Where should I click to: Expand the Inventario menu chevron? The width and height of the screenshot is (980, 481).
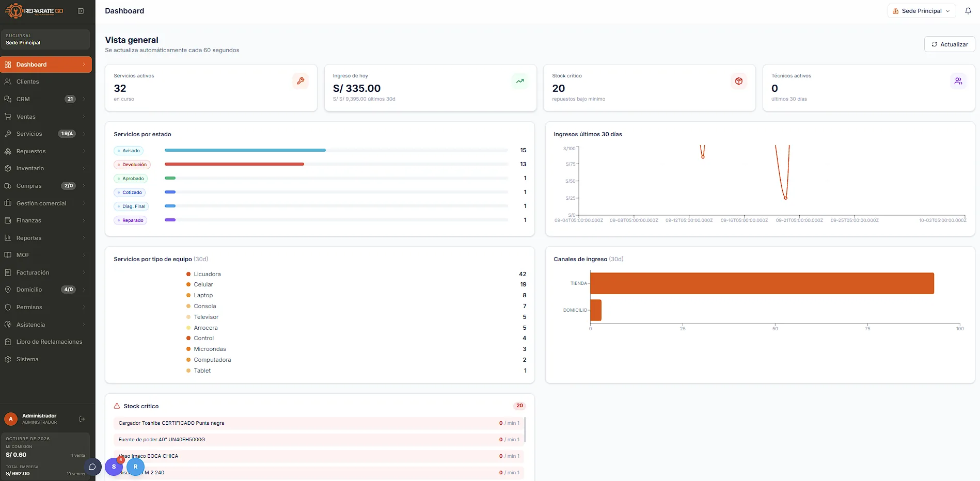(x=84, y=168)
